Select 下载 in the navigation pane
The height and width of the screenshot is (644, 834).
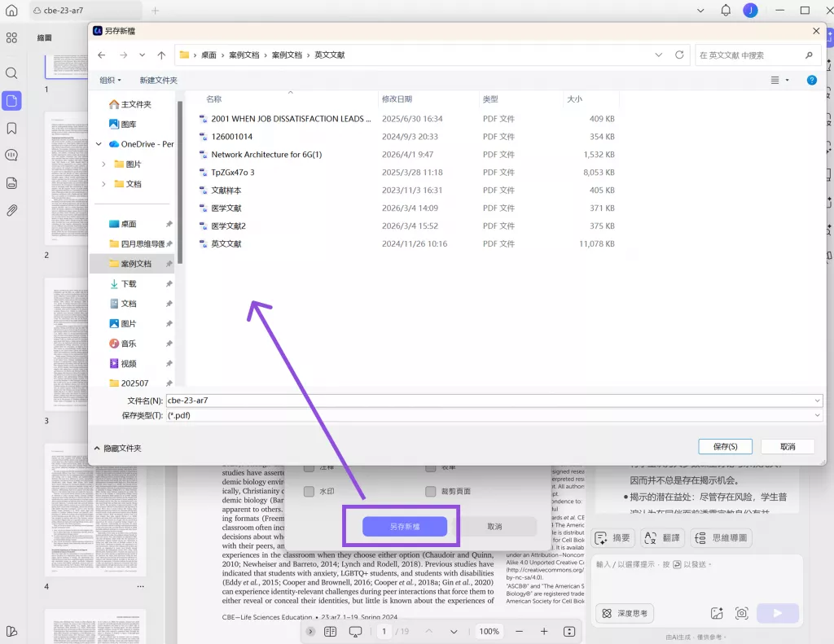click(x=122, y=283)
